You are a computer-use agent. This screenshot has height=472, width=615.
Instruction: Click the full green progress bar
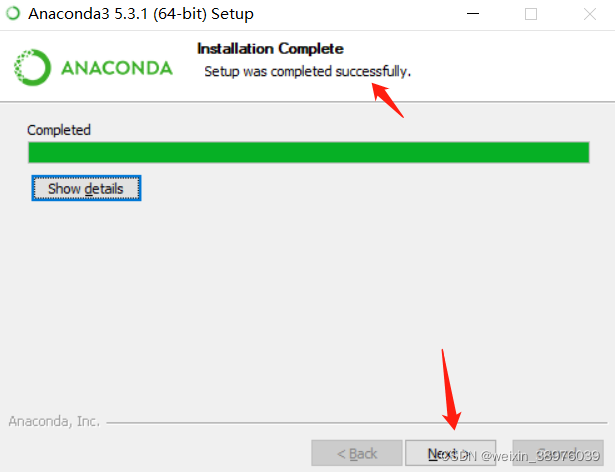[x=309, y=152]
